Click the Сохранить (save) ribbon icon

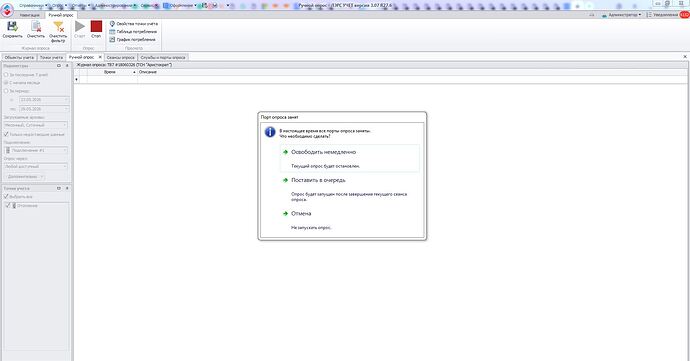pyautogui.click(x=12, y=27)
